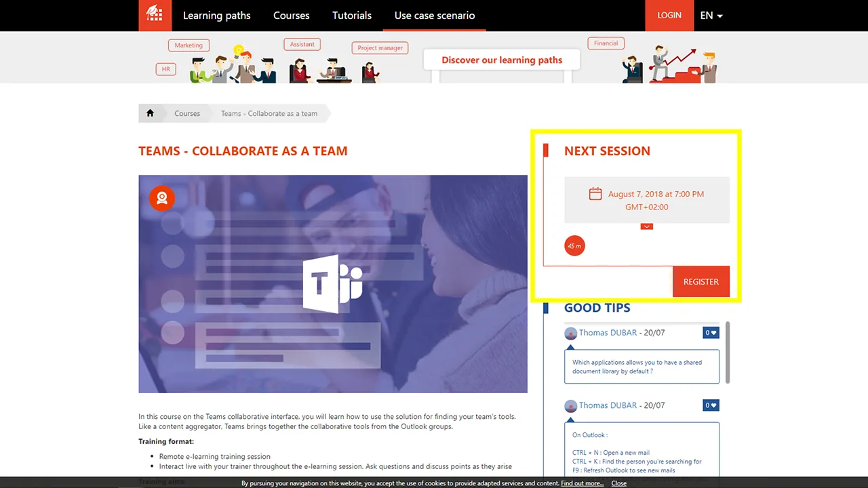Click 'Remote e-learning training session' bullet
This screenshot has height=488, width=868.
[x=215, y=457]
